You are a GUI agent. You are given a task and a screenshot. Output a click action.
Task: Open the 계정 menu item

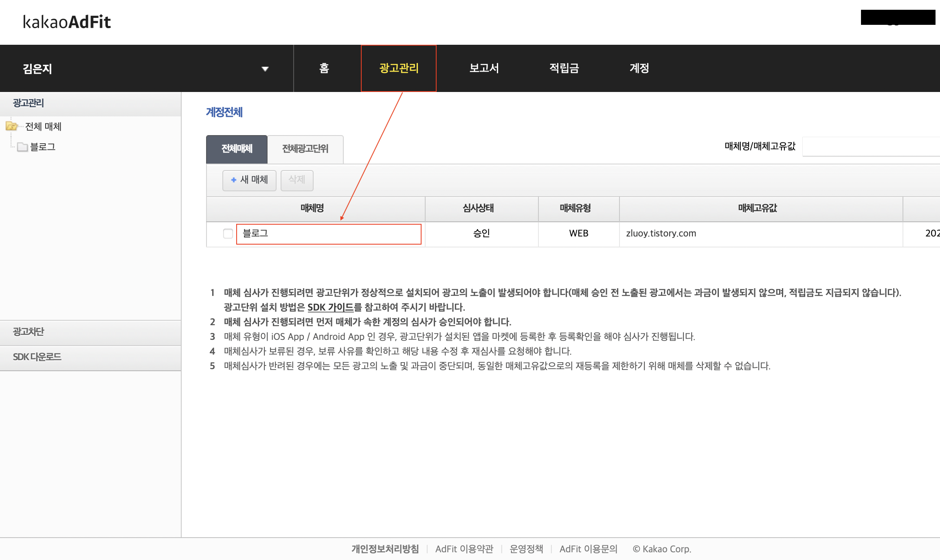pos(639,68)
